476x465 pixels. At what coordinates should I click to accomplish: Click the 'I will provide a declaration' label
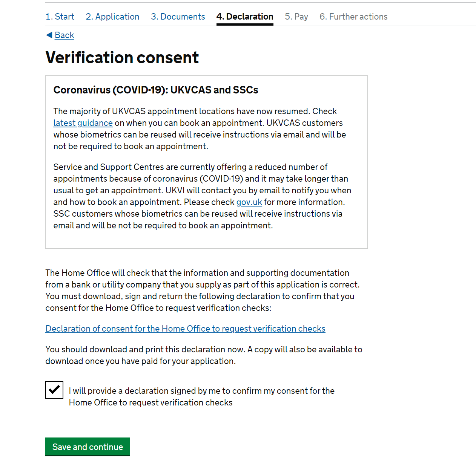pos(202,396)
